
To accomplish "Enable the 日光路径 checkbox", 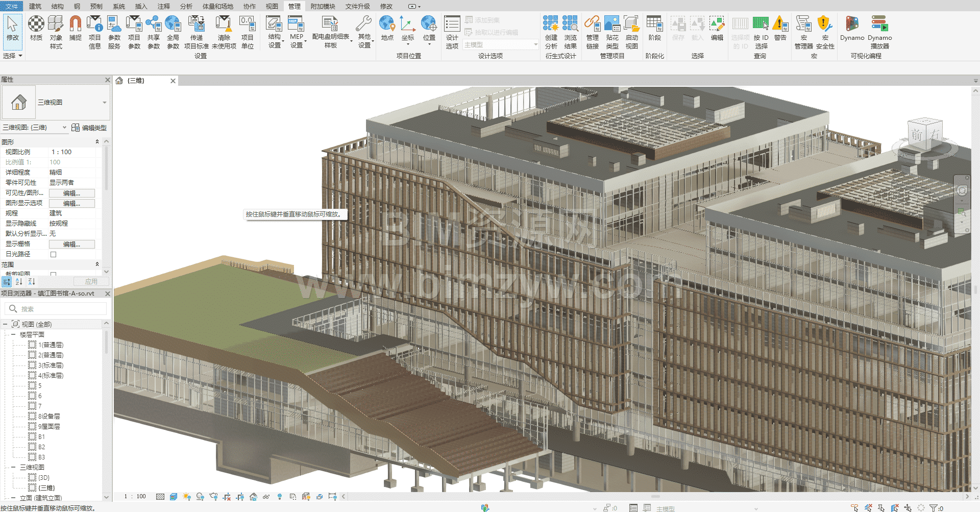I will coord(53,254).
